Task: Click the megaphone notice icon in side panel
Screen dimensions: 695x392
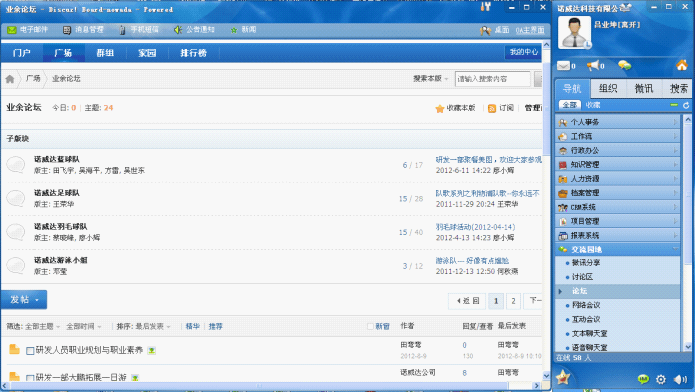Action: (x=593, y=66)
